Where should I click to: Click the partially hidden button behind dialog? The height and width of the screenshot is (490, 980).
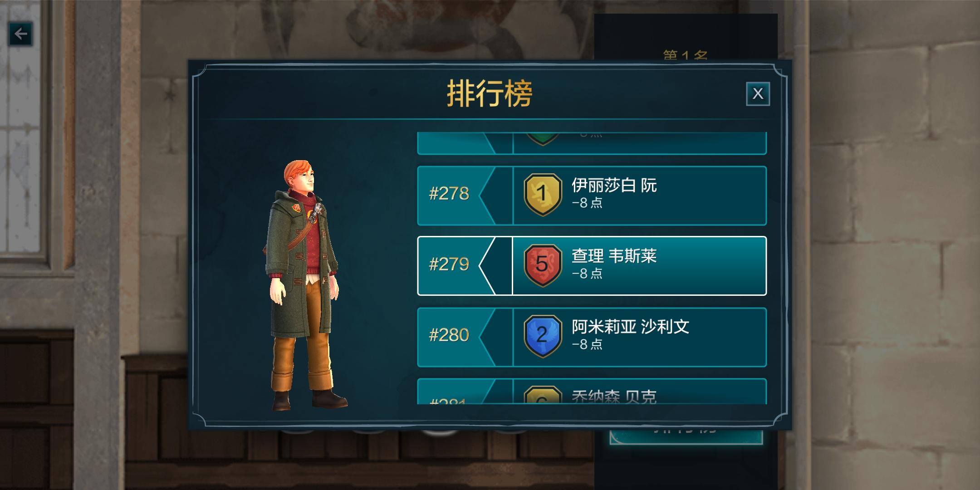pyautogui.click(x=686, y=436)
